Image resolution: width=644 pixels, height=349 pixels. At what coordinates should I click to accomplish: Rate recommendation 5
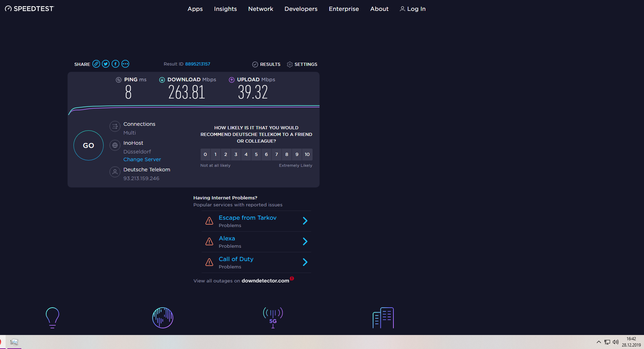pyautogui.click(x=256, y=155)
